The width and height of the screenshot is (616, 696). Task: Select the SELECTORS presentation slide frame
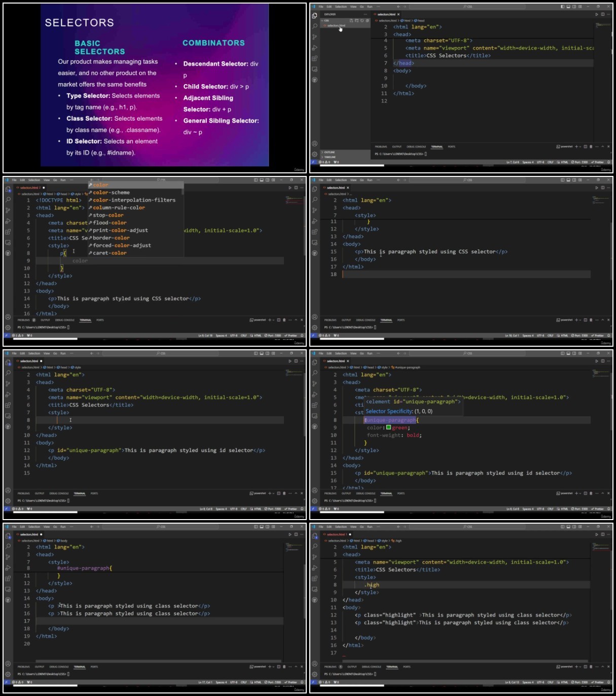tap(155, 88)
